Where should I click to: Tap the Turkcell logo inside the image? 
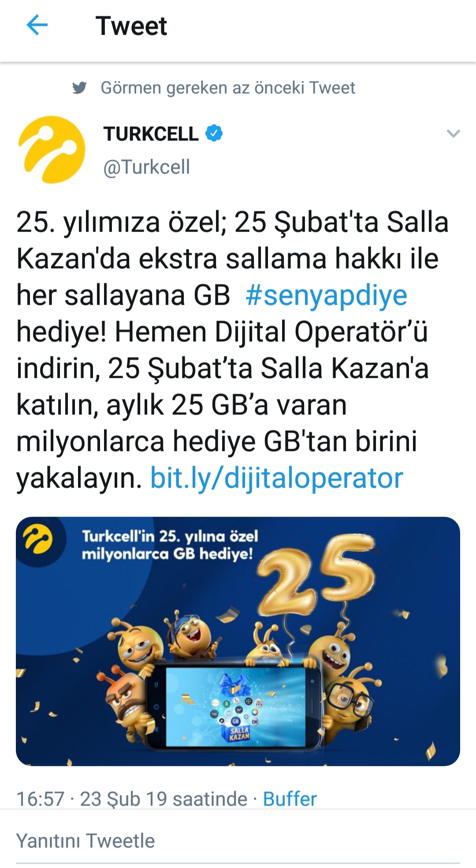point(37,539)
